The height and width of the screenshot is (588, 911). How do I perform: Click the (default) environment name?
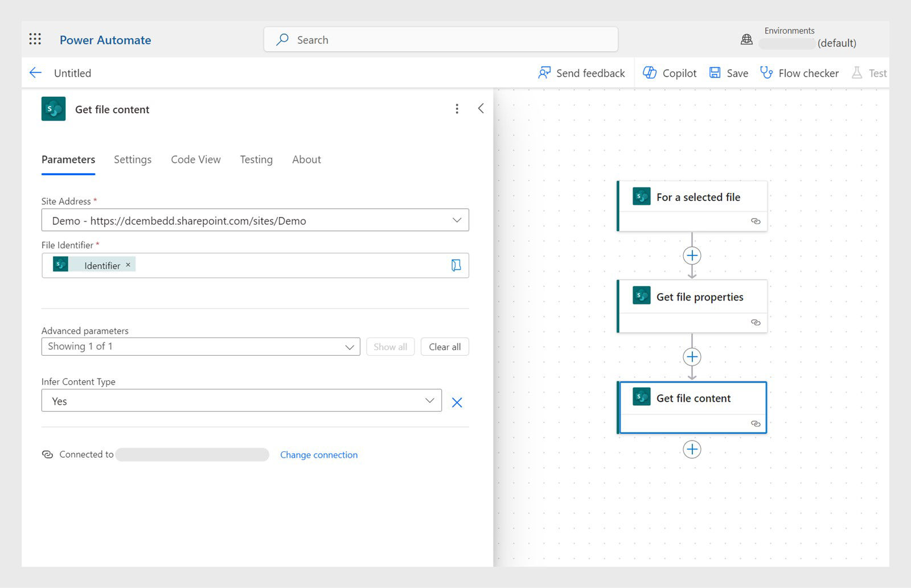[x=836, y=43]
